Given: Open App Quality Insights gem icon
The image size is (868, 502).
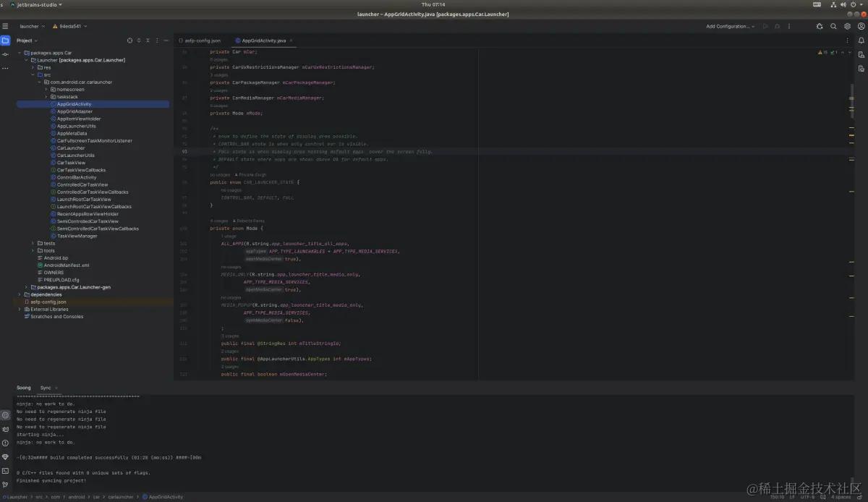Looking at the screenshot, I should click(x=5, y=456).
